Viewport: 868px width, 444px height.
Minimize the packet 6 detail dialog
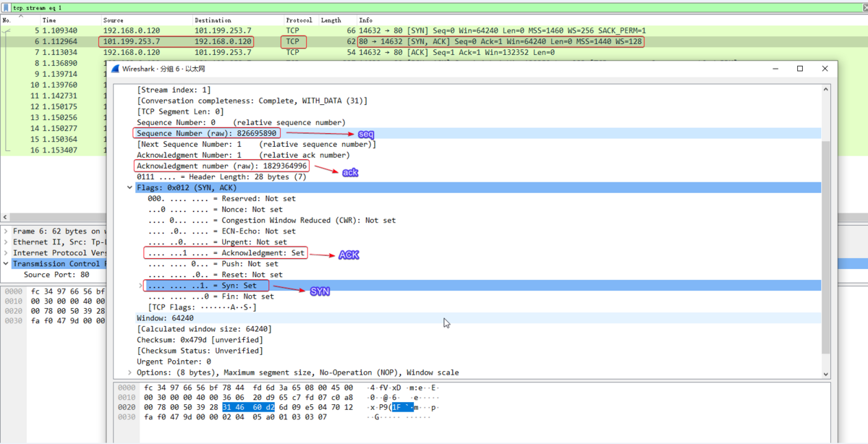[775, 69]
